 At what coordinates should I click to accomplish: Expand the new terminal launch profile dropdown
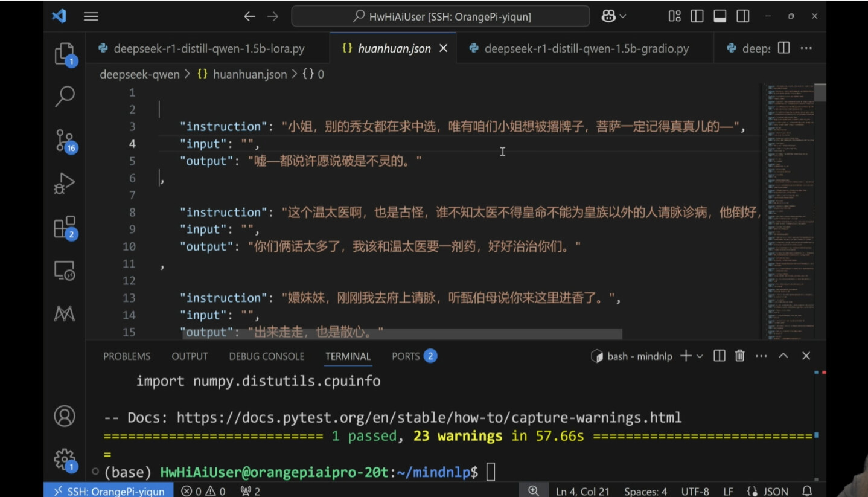(700, 356)
